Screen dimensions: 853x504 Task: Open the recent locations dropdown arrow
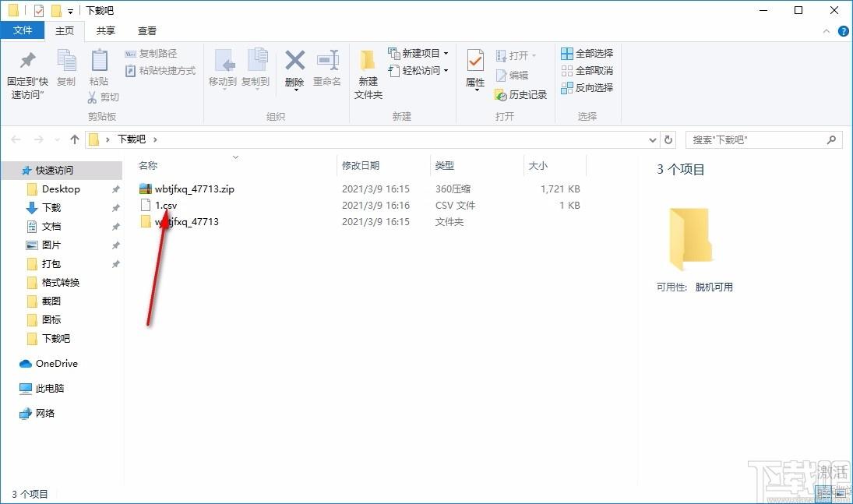(x=57, y=140)
